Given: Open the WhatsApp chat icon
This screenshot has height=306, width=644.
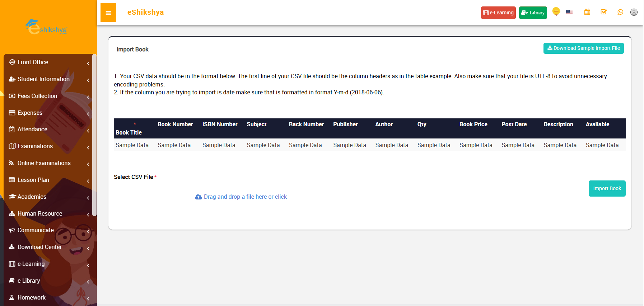Looking at the screenshot, I should [x=620, y=12].
